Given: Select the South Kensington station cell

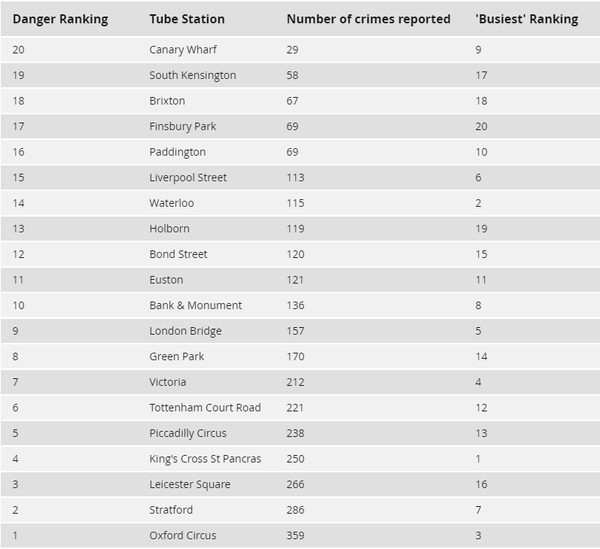Looking at the screenshot, I should pyautogui.click(x=192, y=75).
